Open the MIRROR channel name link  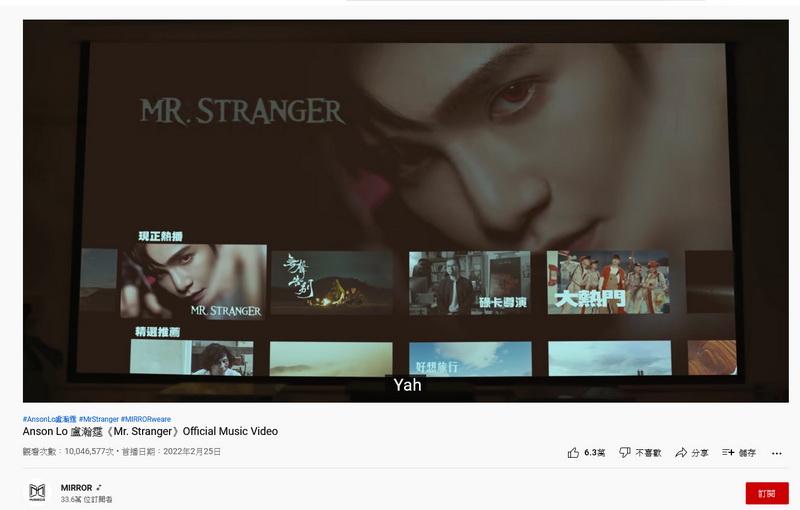coord(77,488)
